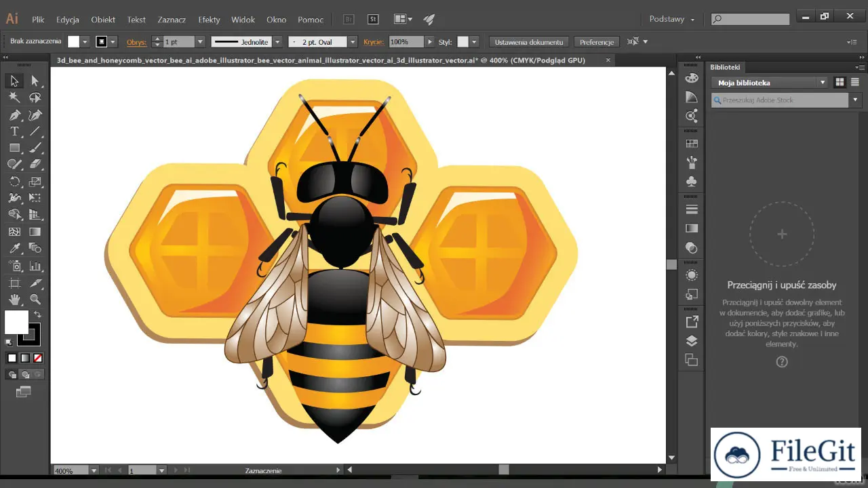
Task: Switch library to grid thumbnail view
Action: coord(840,82)
